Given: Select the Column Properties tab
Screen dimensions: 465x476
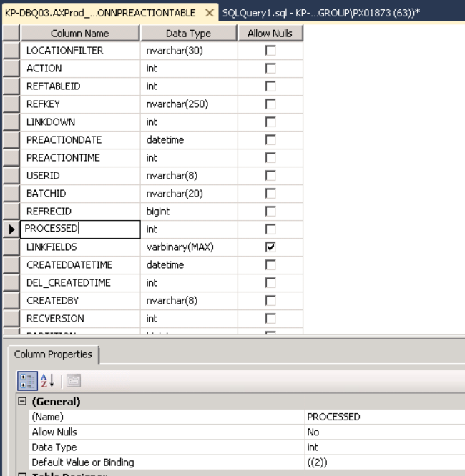Looking at the screenshot, I should (54, 354).
